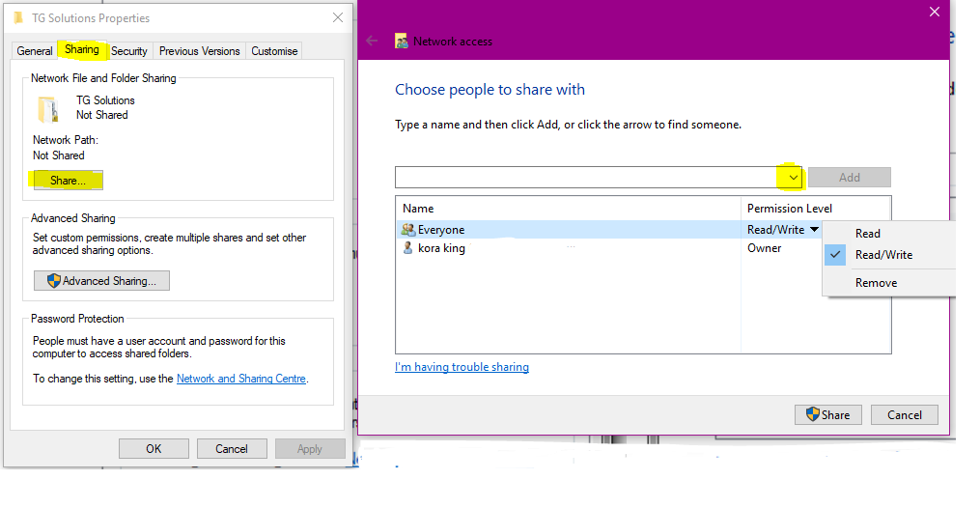The width and height of the screenshot is (980, 508).
Task: Switch to the Previous Versions tab
Action: pos(199,51)
